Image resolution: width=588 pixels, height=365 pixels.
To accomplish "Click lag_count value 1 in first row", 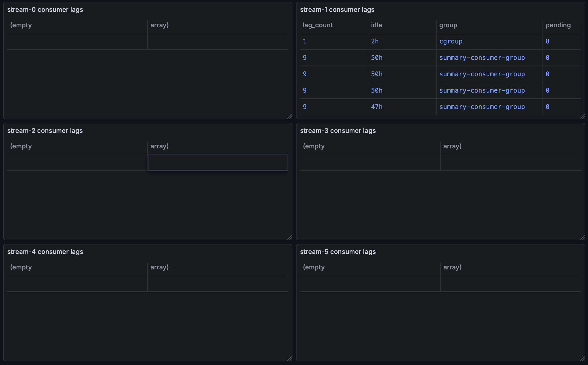I will [x=305, y=41].
